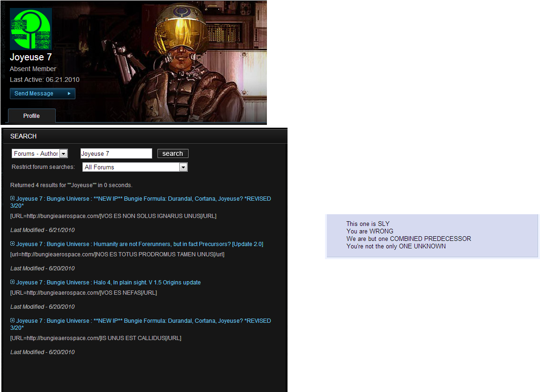Open the Halo 4, In plain sight thread link
The height and width of the screenshot is (392, 546).
pyautogui.click(x=108, y=283)
